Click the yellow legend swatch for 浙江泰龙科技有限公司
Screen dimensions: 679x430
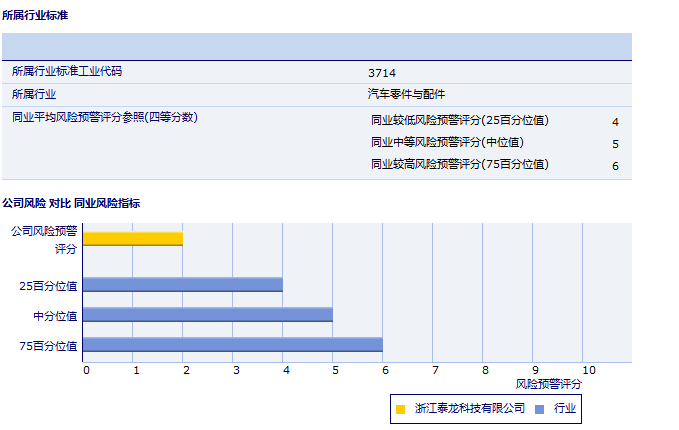click(x=401, y=409)
